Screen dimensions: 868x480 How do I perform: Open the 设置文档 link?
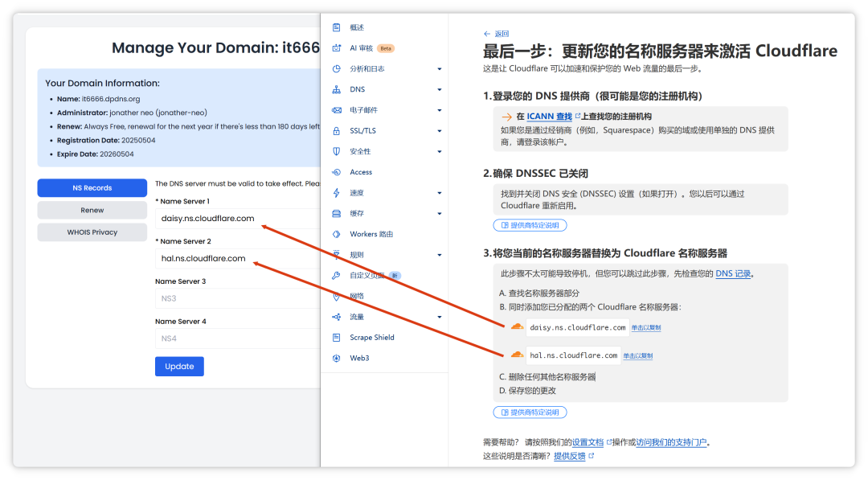[588, 442]
